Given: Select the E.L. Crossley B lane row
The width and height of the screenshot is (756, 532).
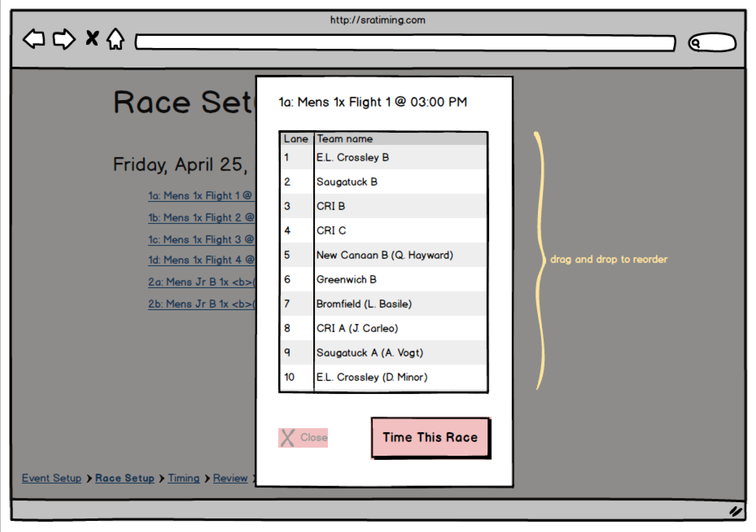Looking at the screenshot, I should [x=383, y=158].
